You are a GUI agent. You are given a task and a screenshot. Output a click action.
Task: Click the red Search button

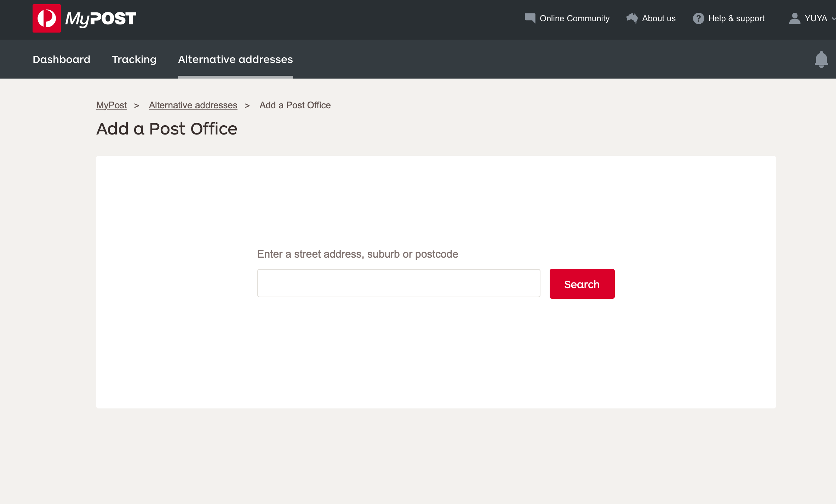click(582, 284)
